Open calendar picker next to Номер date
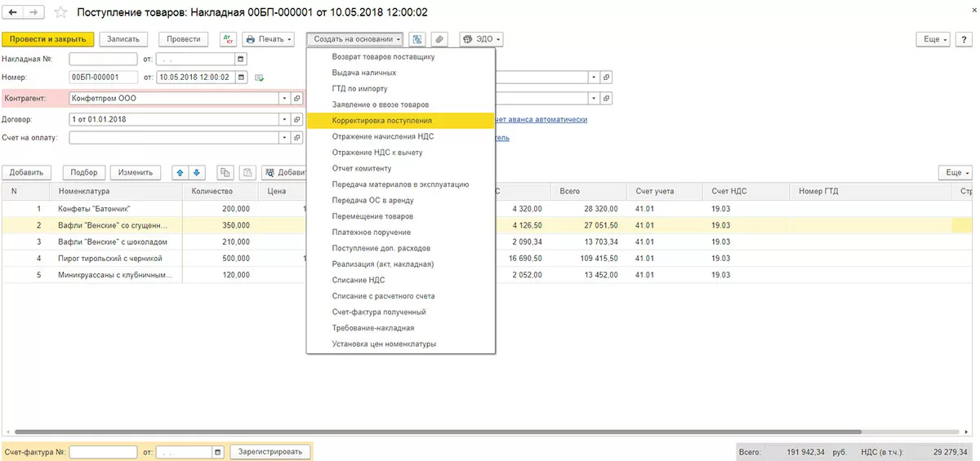980x461 pixels. [241, 78]
